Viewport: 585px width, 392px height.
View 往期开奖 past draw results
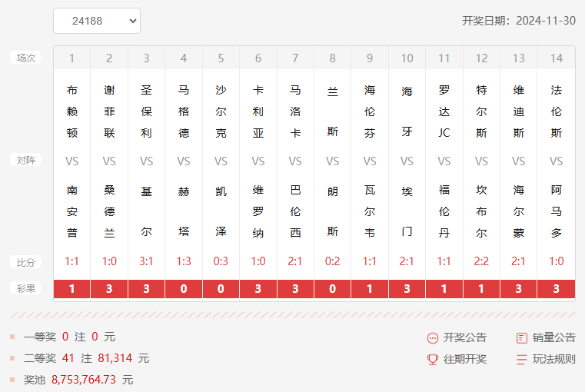pyautogui.click(x=464, y=359)
